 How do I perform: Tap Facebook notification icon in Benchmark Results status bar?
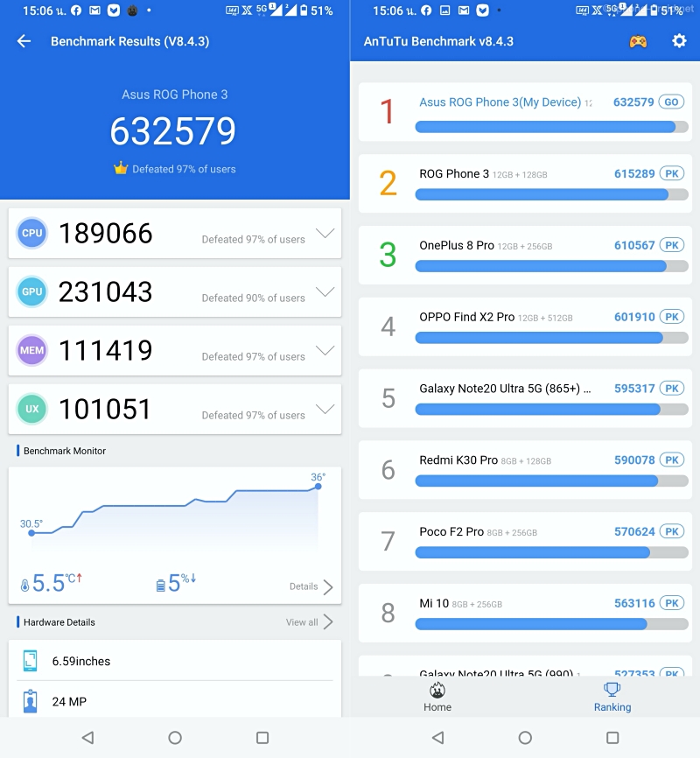coord(76,11)
